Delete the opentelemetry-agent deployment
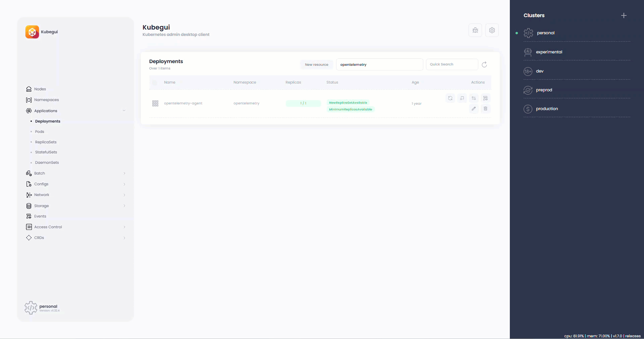644x339 pixels. 485,109
